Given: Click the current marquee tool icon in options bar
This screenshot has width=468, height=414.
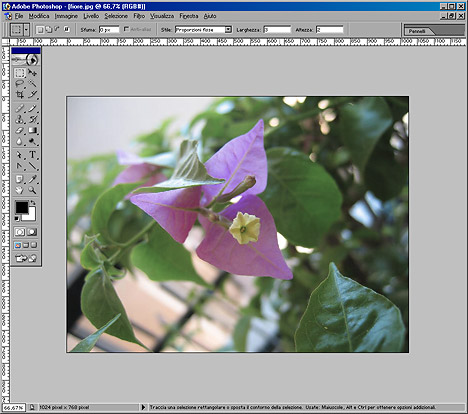Looking at the screenshot, I should point(16,30).
